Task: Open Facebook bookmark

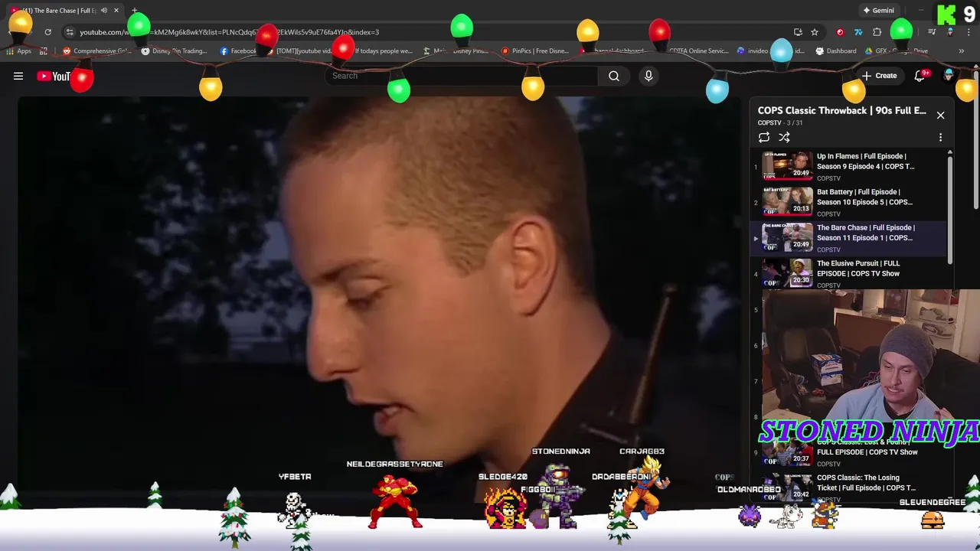Action: [239, 51]
